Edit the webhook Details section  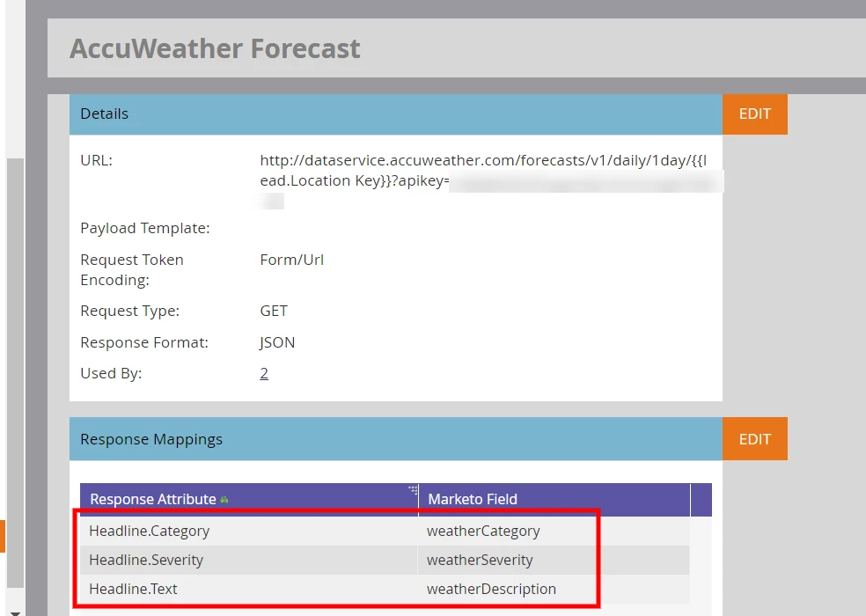(754, 114)
